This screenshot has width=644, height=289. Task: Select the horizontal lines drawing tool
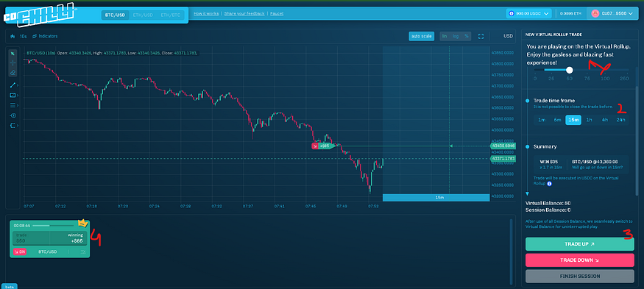[13, 105]
